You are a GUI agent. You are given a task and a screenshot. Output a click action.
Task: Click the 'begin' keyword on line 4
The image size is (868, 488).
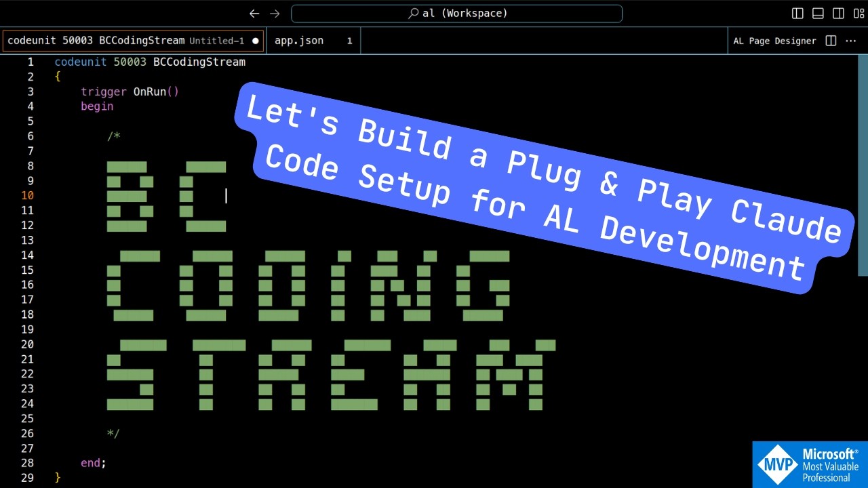97,106
